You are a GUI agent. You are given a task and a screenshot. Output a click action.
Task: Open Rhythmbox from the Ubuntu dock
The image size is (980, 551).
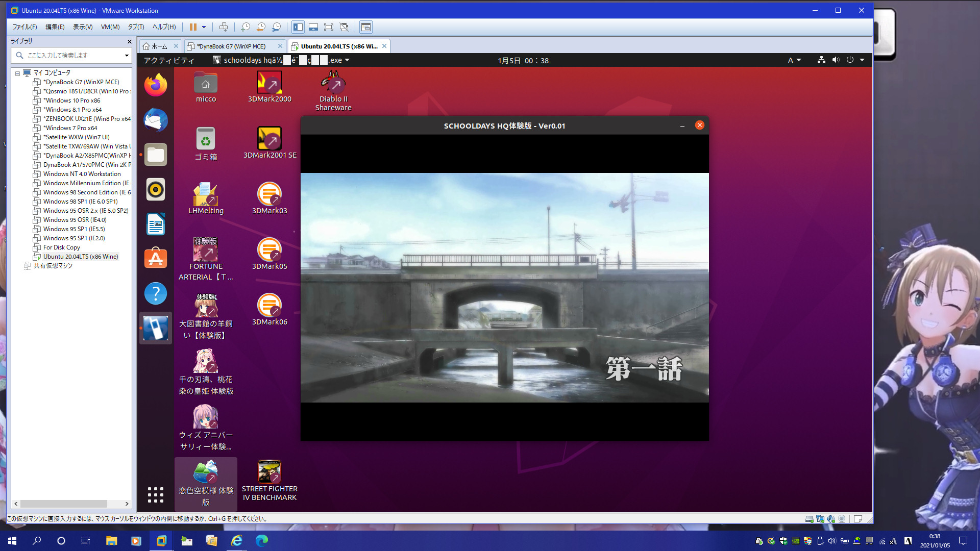(156, 189)
